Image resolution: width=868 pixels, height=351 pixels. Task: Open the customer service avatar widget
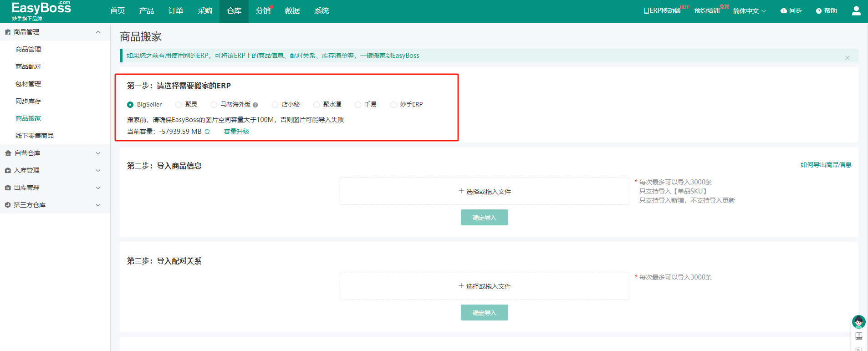click(859, 322)
